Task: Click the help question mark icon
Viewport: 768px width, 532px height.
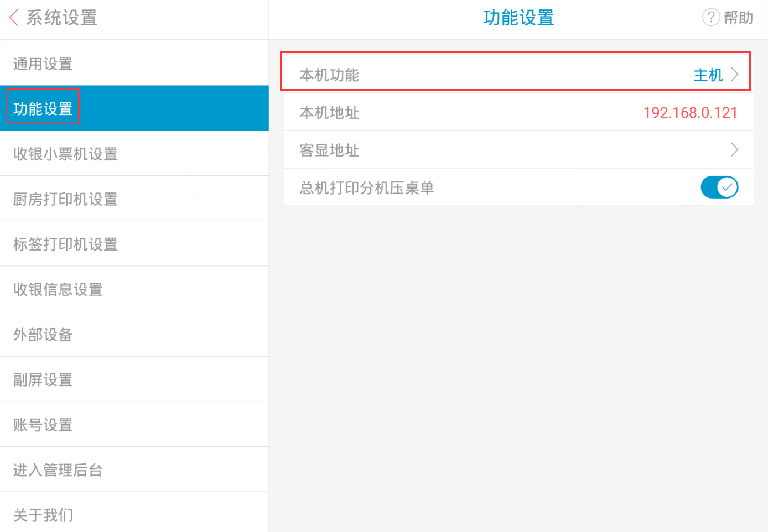Action: coord(711,18)
